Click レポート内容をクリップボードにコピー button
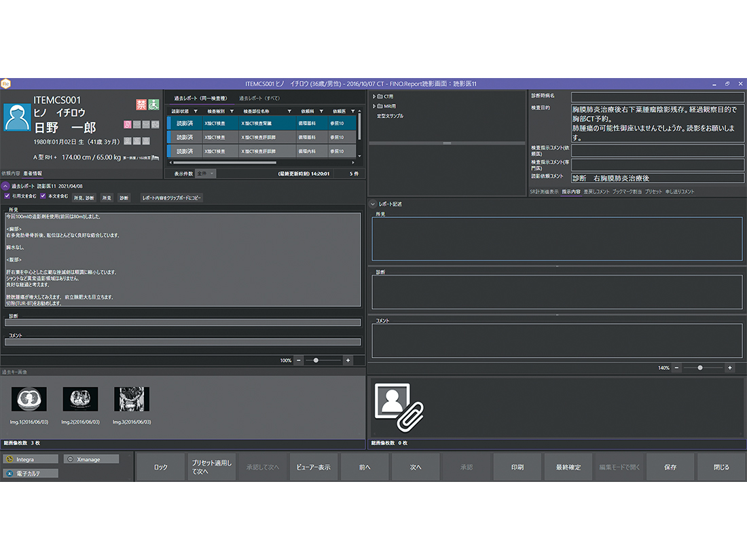 171,198
